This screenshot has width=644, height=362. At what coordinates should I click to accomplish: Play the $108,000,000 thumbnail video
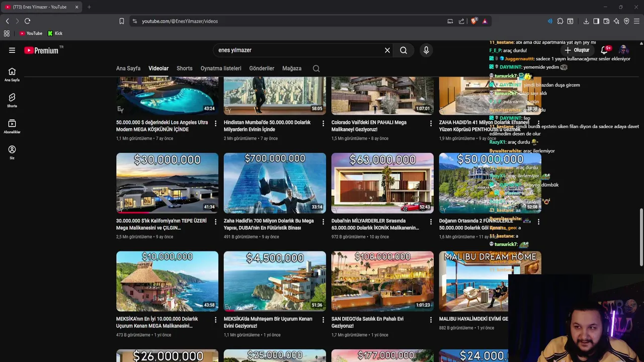click(382, 281)
